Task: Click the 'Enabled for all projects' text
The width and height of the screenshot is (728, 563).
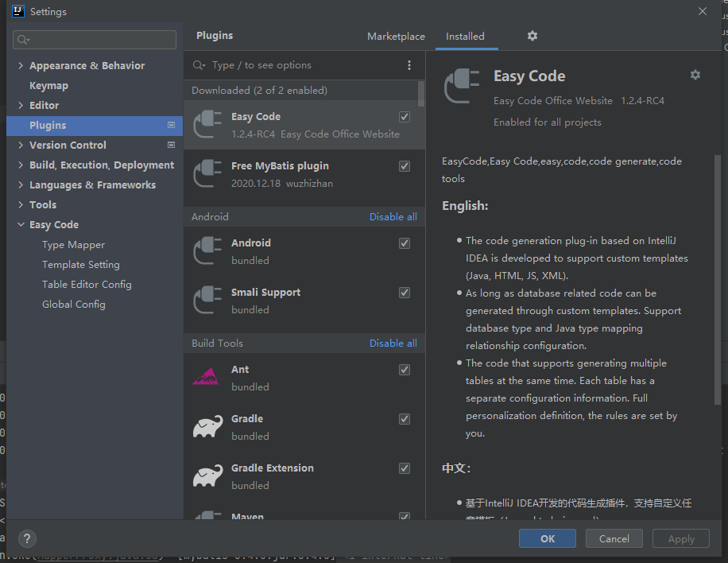Action: [548, 122]
